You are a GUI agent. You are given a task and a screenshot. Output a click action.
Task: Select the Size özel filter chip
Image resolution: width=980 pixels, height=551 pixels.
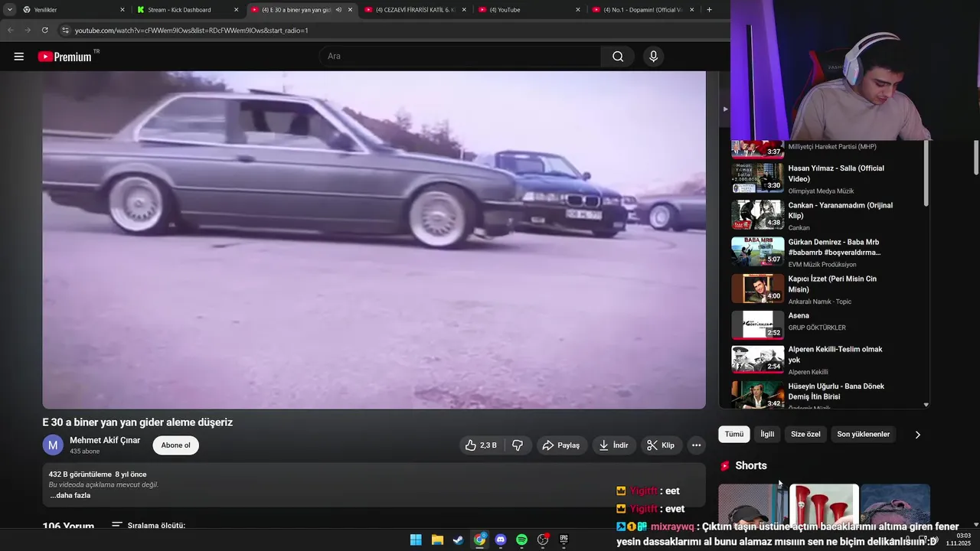(805, 434)
